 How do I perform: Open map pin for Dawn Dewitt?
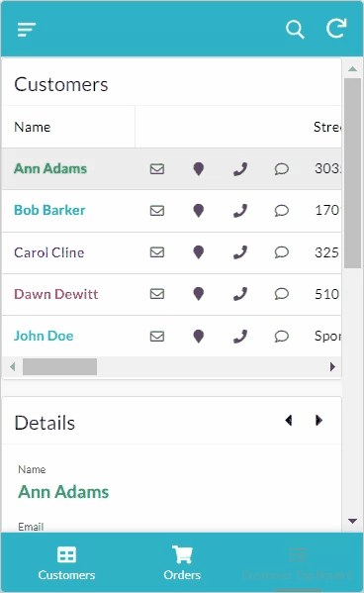199,294
